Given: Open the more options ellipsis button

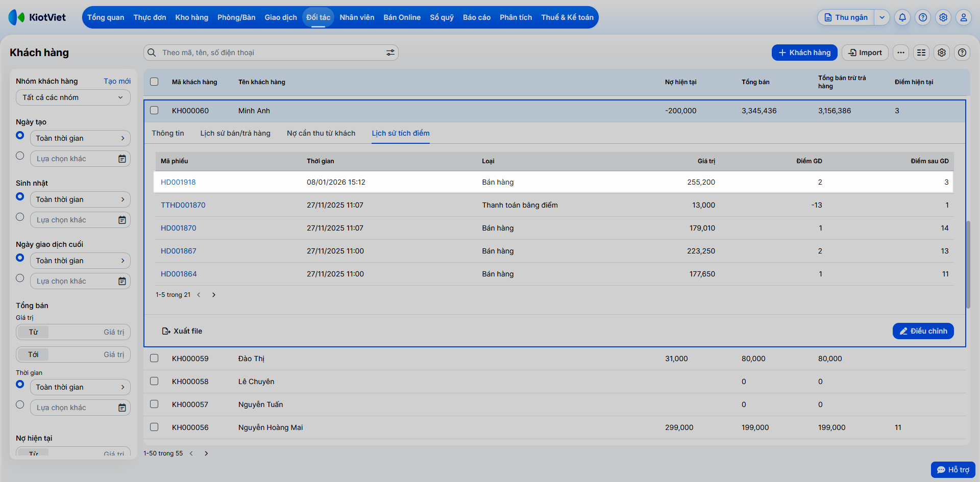Looking at the screenshot, I should [901, 53].
